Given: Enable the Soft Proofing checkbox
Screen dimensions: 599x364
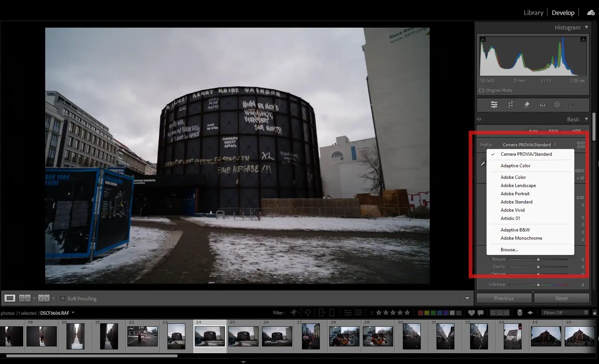Looking at the screenshot, I should [x=63, y=298].
